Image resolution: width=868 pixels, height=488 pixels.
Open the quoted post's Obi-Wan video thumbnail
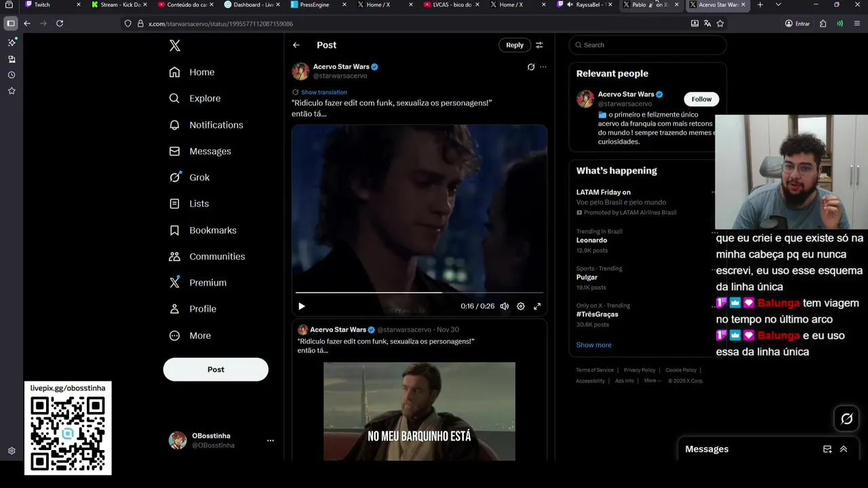coord(419,411)
